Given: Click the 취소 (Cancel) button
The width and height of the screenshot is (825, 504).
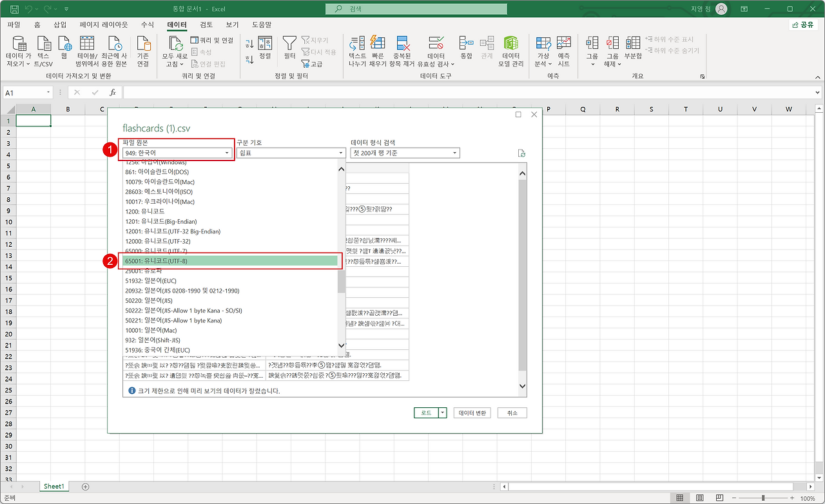Looking at the screenshot, I should click(x=512, y=413).
